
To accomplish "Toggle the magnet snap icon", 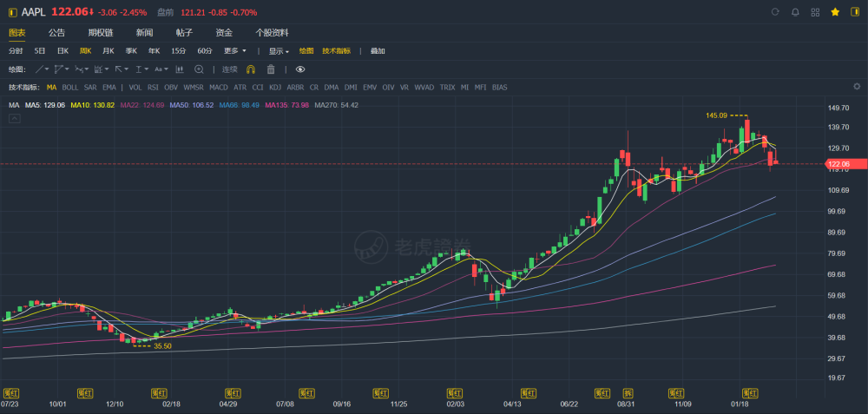I will [250, 69].
